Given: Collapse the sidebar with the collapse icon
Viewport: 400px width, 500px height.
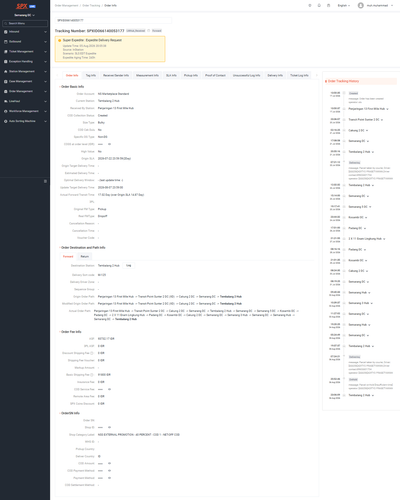Looking at the screenshot, I should point(45,181).
